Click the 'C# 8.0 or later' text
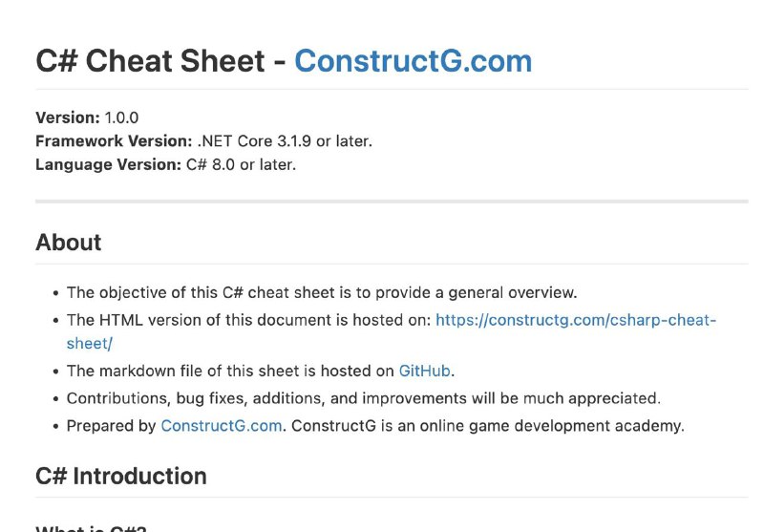The image size is (764, 532). (241, 164)
